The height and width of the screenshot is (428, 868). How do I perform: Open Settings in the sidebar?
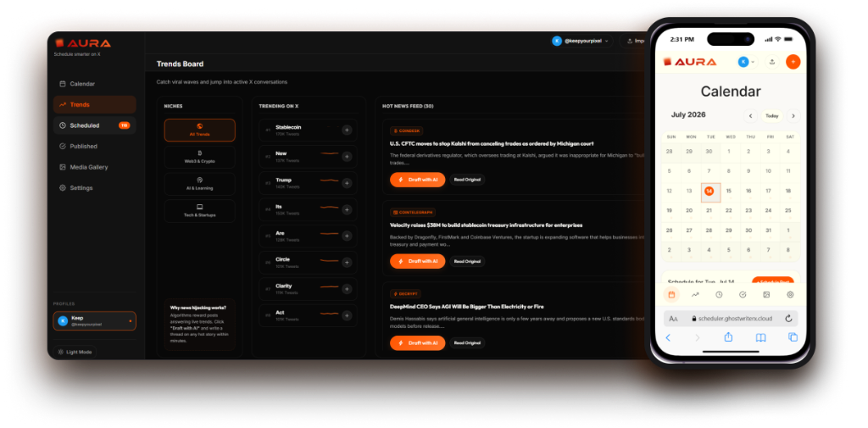(95, 188)
